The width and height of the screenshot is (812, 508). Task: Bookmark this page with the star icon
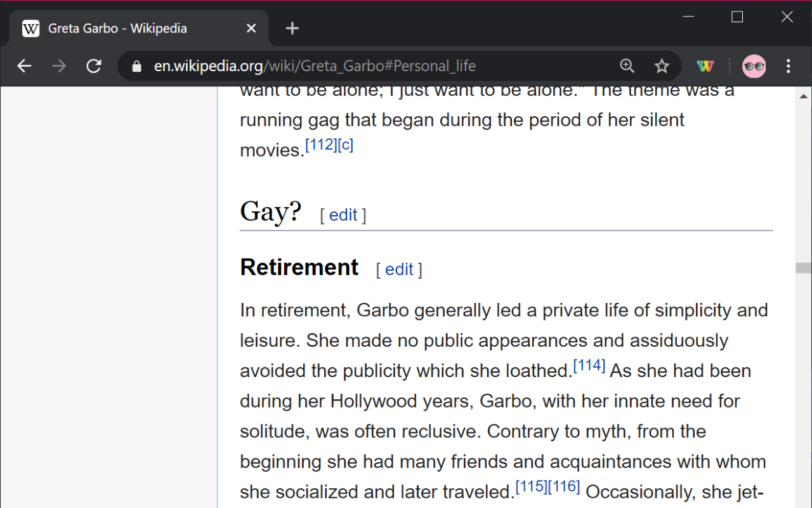point(662,65)
